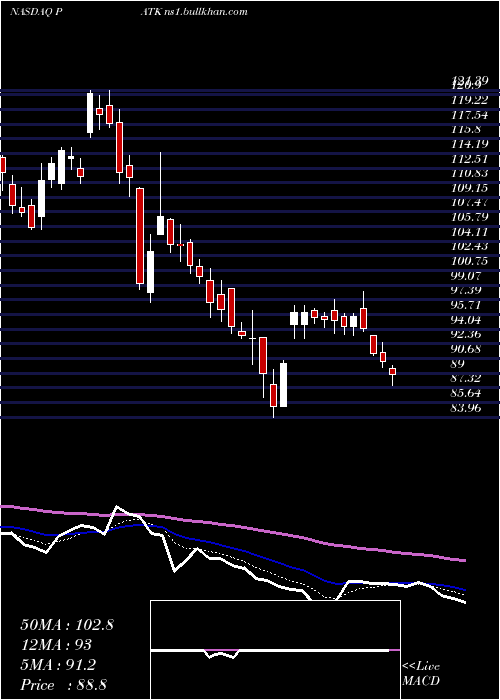Click the 100.75 price axis label
Viewport: 500px width, 700px height.
coord(469,261)
